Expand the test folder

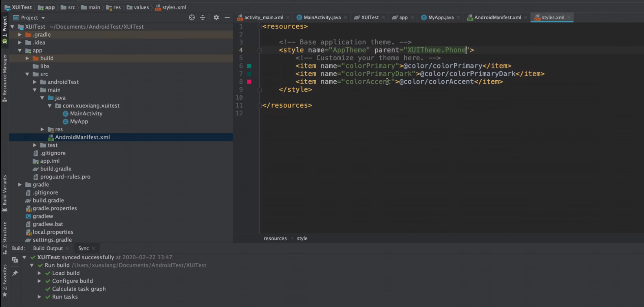coord(35,145)
